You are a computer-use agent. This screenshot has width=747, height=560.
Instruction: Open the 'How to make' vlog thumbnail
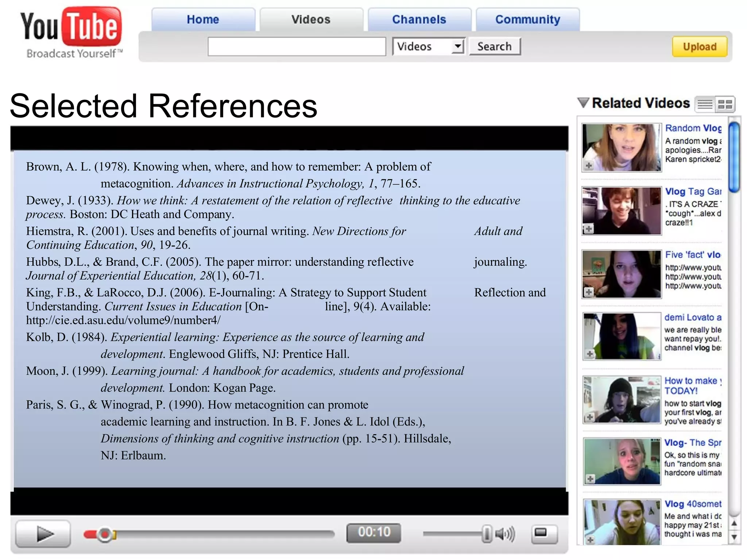tap(622, 400)
